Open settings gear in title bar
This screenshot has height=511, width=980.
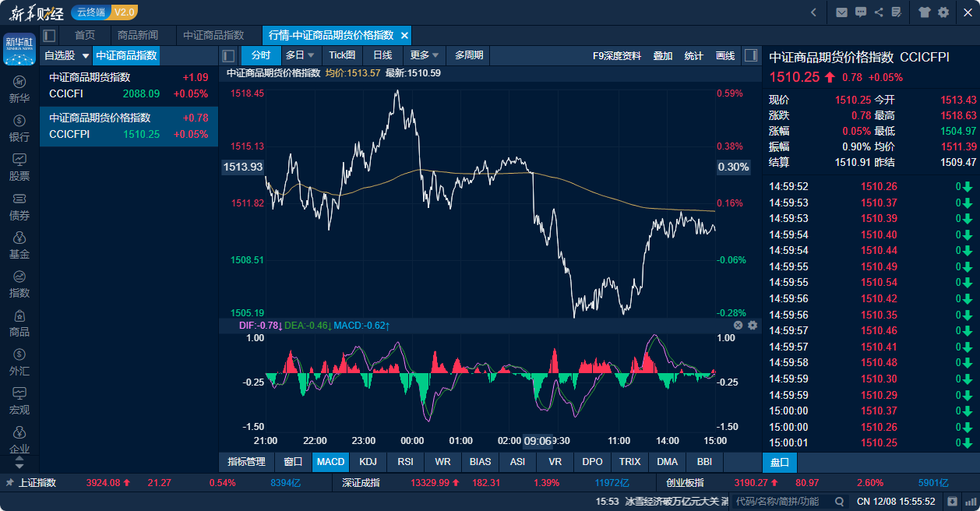(x=943, y=12)
